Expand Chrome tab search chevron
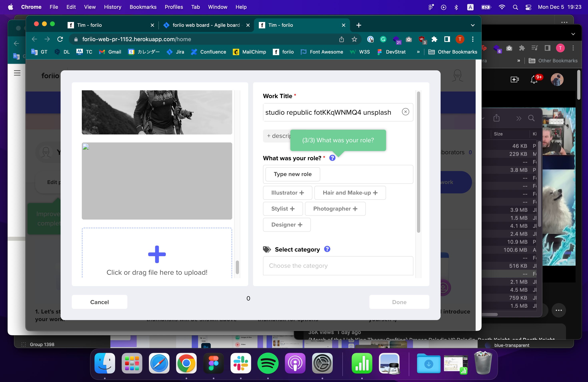The width and height of the screenshot is (588, 382). coord(472,25)
